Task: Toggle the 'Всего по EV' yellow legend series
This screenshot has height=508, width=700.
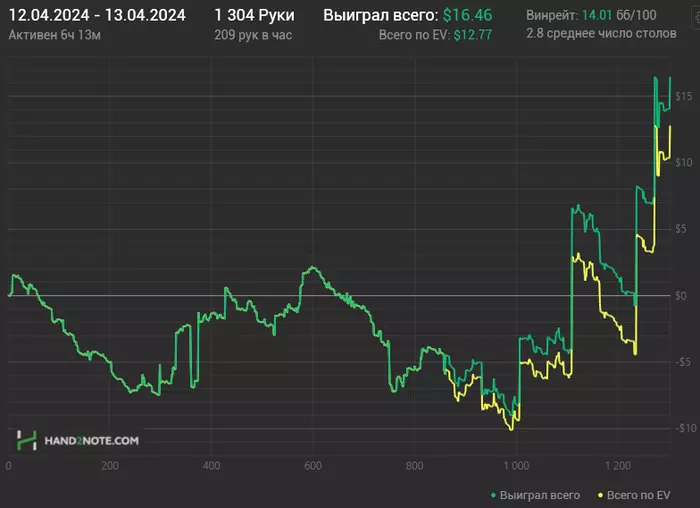Action: coord(634,495)
